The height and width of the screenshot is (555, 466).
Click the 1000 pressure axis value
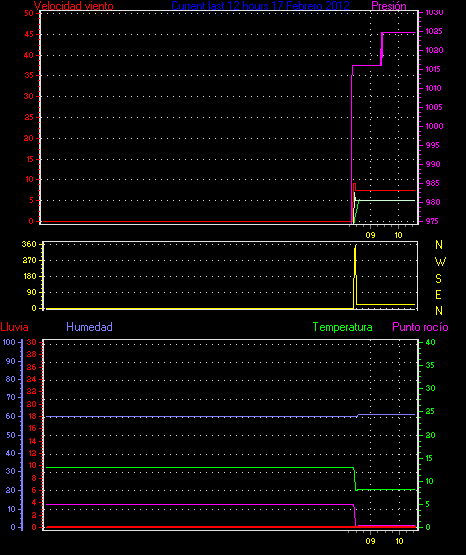[434, 126]
